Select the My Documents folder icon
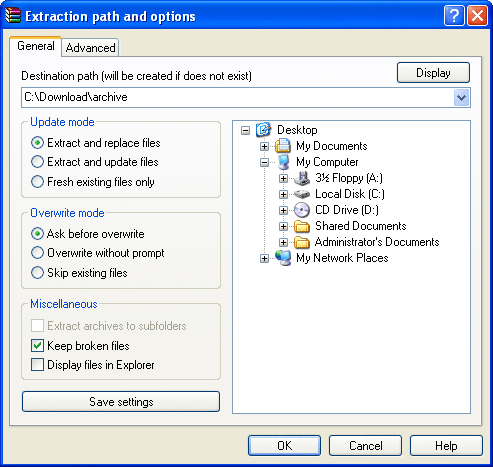 (x=283, y=146)
